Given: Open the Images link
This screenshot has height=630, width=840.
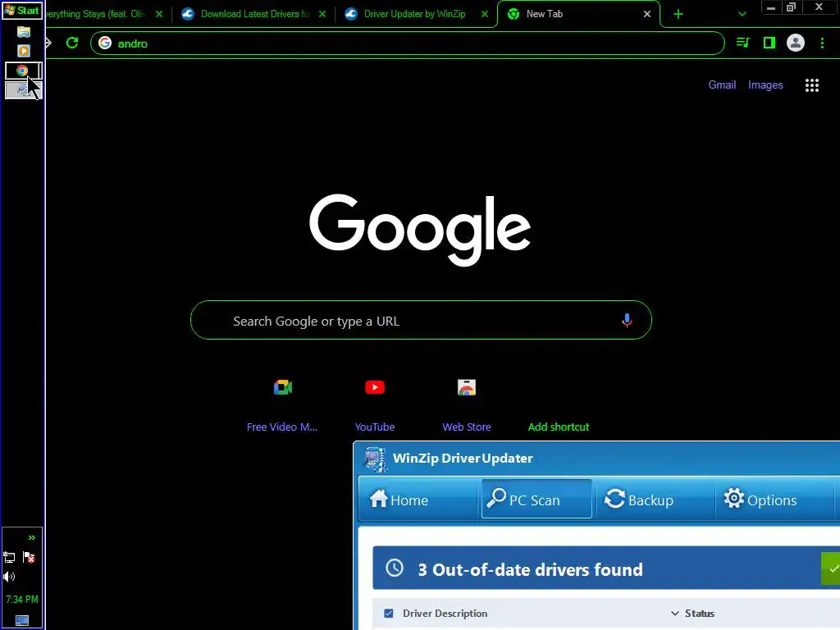Looking at the screenshot, I should tap(765, 84).
